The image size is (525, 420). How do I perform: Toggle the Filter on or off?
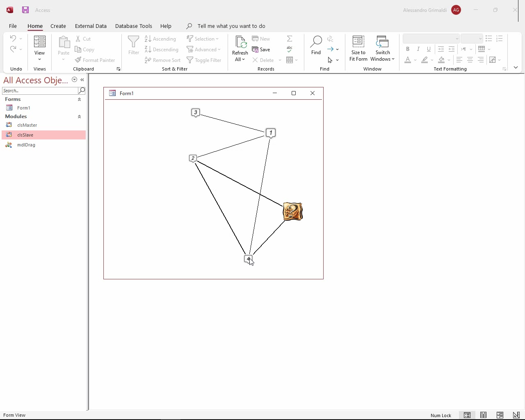point(204,60)
